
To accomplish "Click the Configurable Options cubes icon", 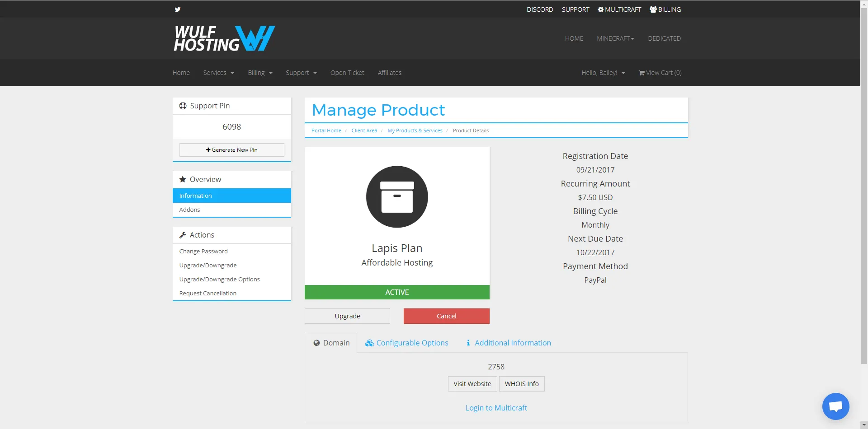I will coord(369,343).
